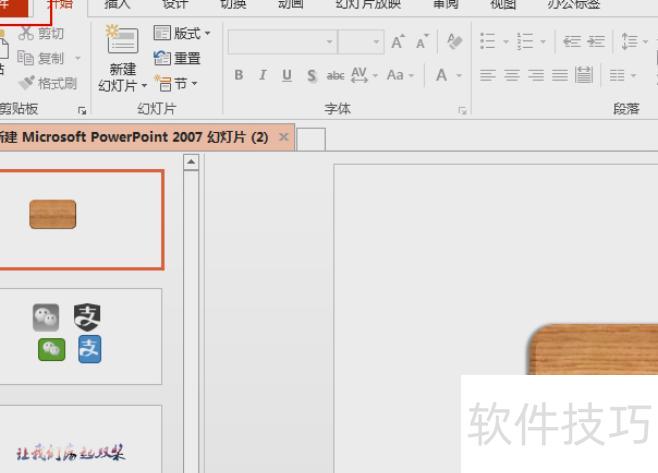Screen dimensions: 658x473
Task: Open the font name combo box
Action: tap(283, 42)
